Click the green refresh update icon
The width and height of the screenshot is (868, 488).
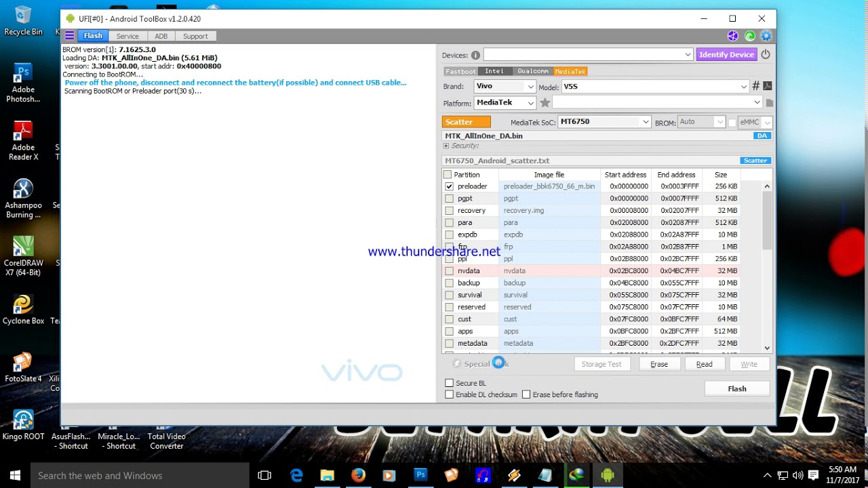click(x=749, y=36)
